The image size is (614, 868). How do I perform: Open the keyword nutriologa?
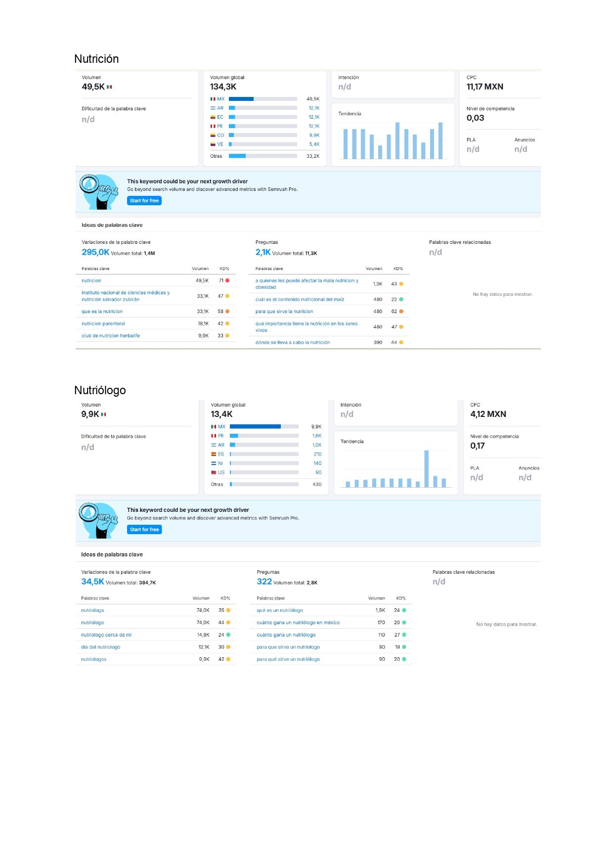tap(92, 610)
